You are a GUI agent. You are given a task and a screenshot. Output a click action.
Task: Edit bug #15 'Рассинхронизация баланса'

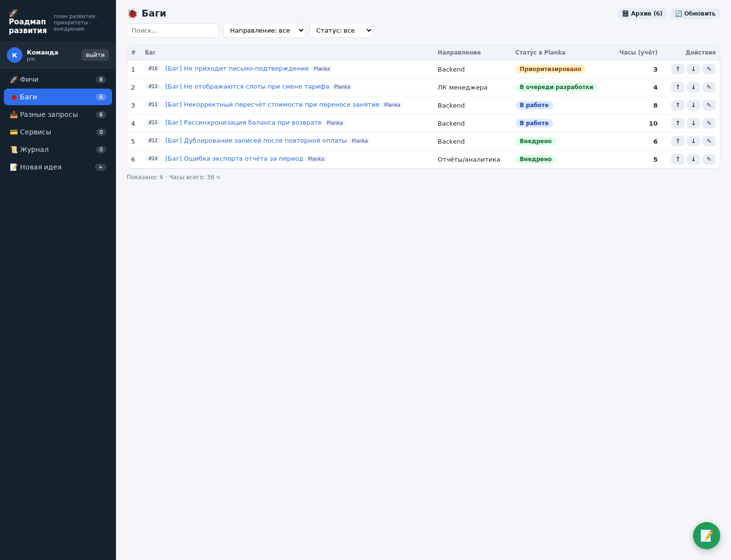(709, 123)
